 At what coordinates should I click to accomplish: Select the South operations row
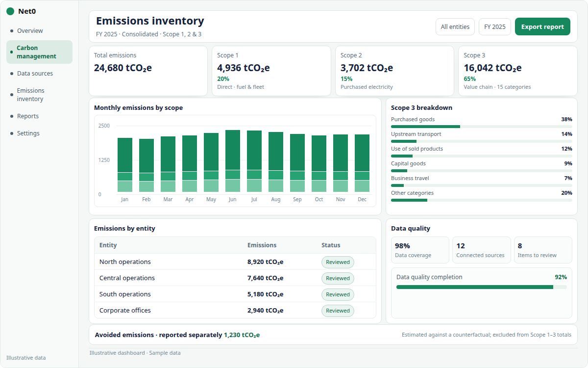[x=235, y=294]
